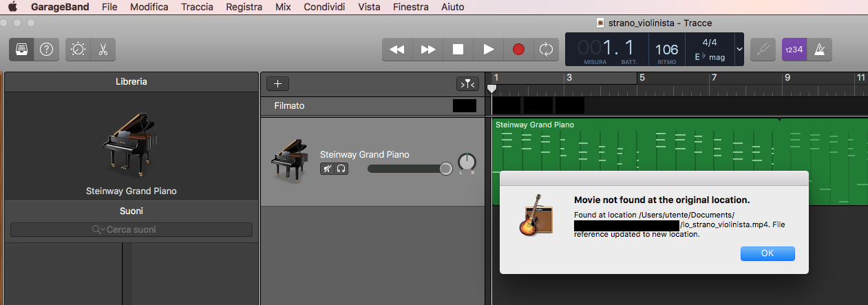
Task: Click the Steinway Grand Piano track name
Action: click(x=365, y=154)
